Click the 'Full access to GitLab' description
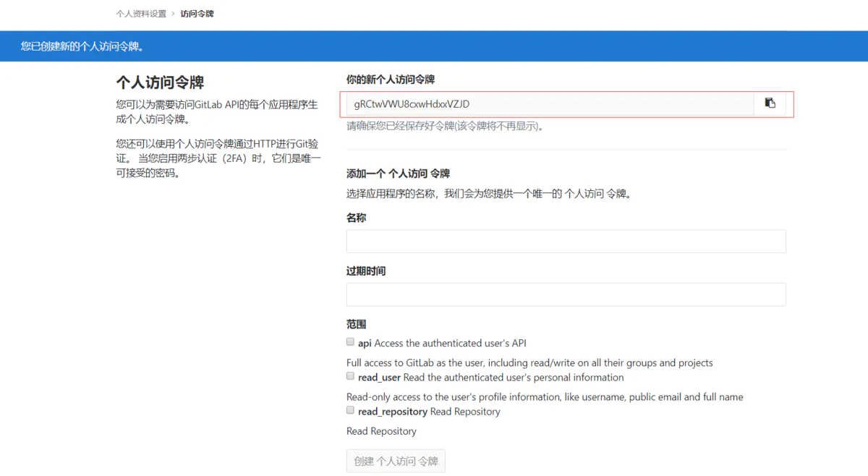This screenshot has width=868, height=476. 529,362
